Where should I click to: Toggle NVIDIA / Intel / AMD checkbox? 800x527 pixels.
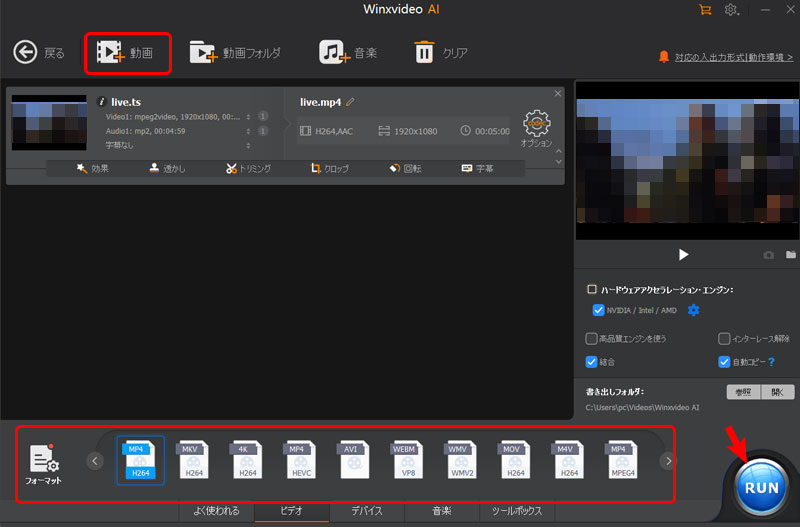[x=598, y=310]
